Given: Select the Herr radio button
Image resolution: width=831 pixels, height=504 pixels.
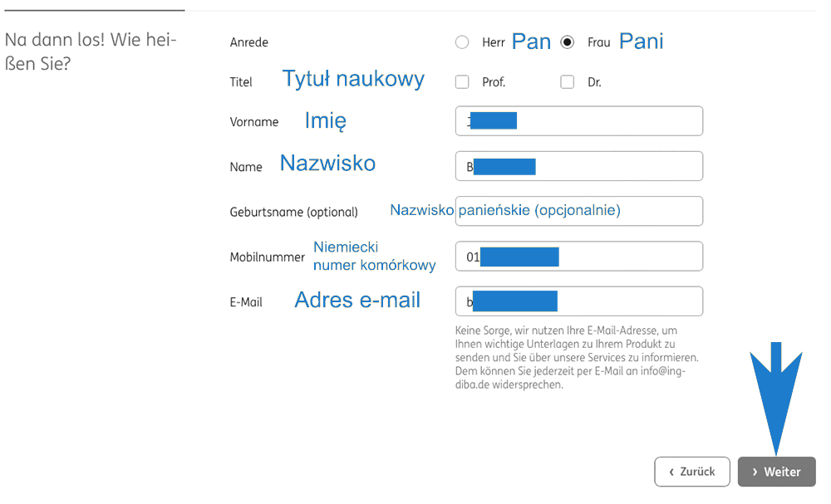Looking at the screenshot, I should coord(462,42).
